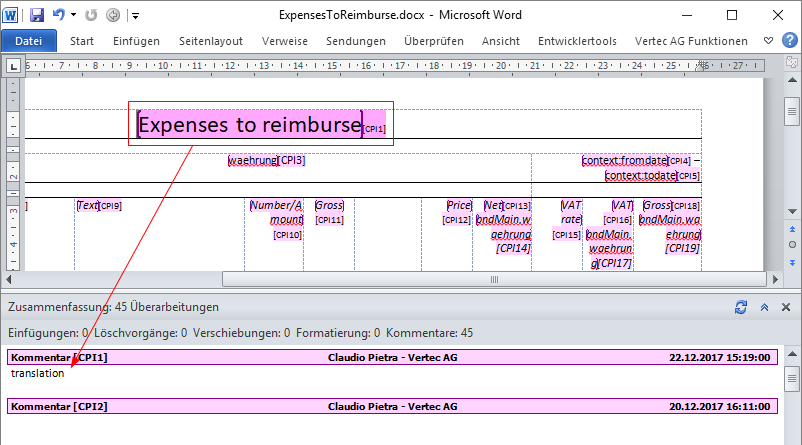Click the tab stop selector at ruler corner
802x445 pixels.
(x=14, y=67)
